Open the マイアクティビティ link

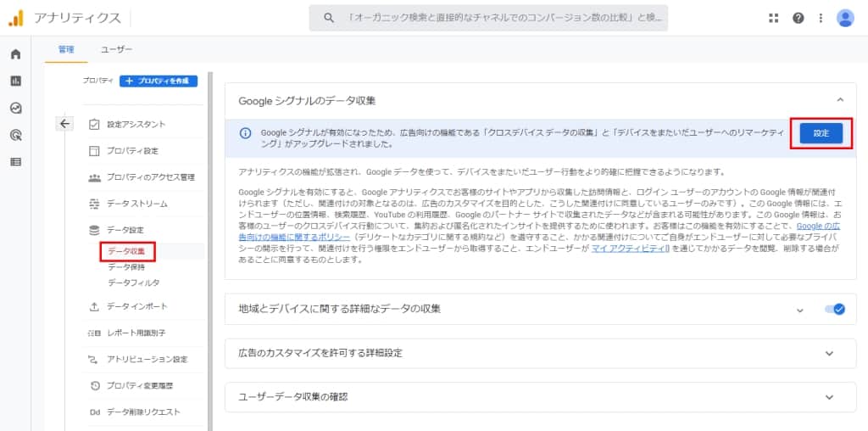(x=631, y=249)
